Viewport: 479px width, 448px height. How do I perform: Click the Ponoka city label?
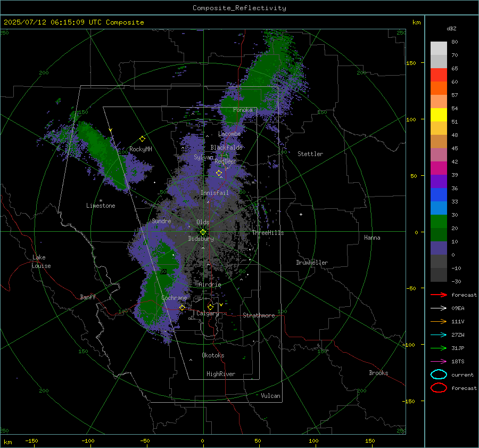coord(243,110)
